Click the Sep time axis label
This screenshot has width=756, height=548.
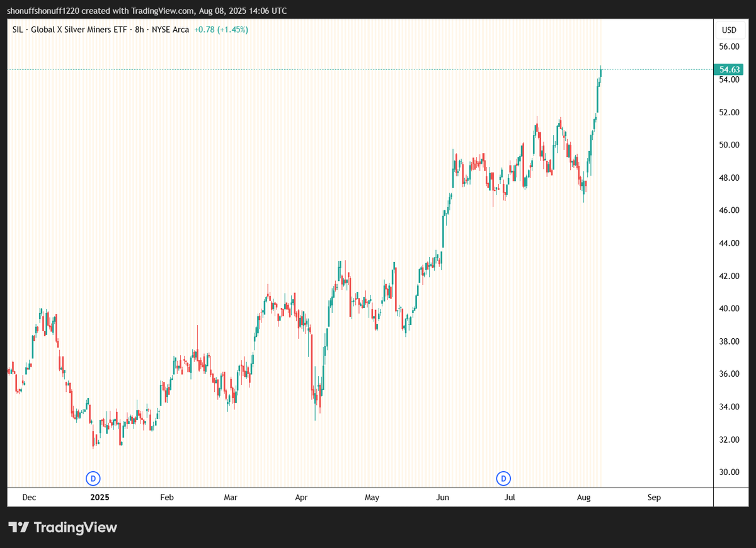[654, 498]
